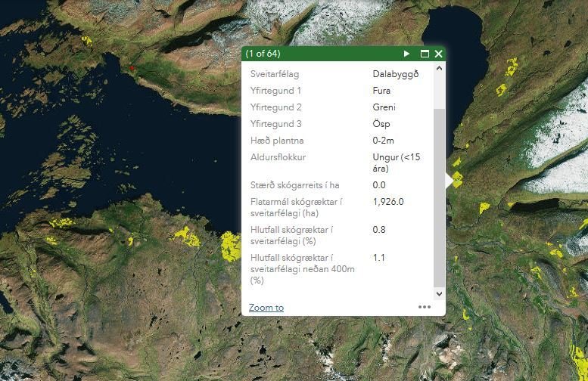Screen dimensions: 588x381
Task: Select large yellow forest polygon left of popup
Action: coord(229,245)
